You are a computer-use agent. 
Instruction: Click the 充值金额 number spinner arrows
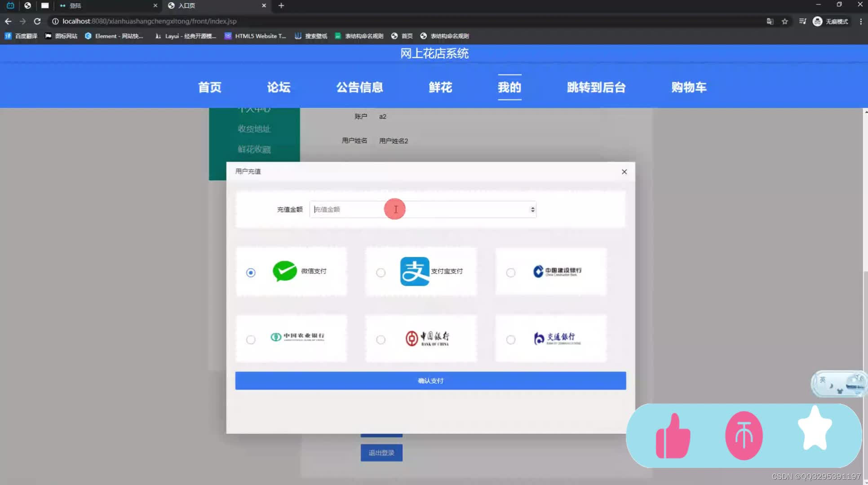pyautogui.click(x=532, y=209)
